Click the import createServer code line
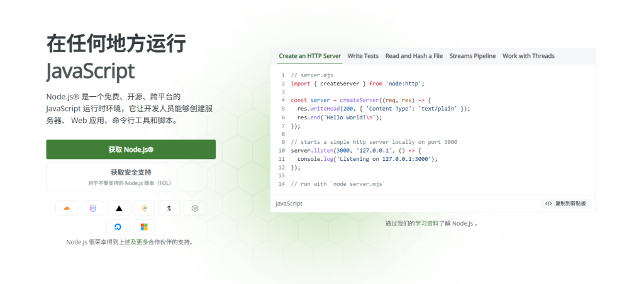 357,84
